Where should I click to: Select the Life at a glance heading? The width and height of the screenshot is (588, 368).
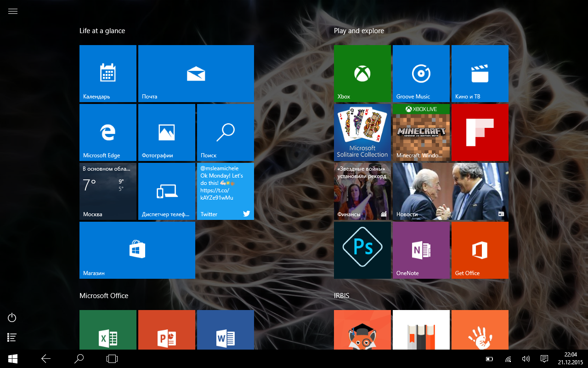pyautogui.click(x=102, y=31)
